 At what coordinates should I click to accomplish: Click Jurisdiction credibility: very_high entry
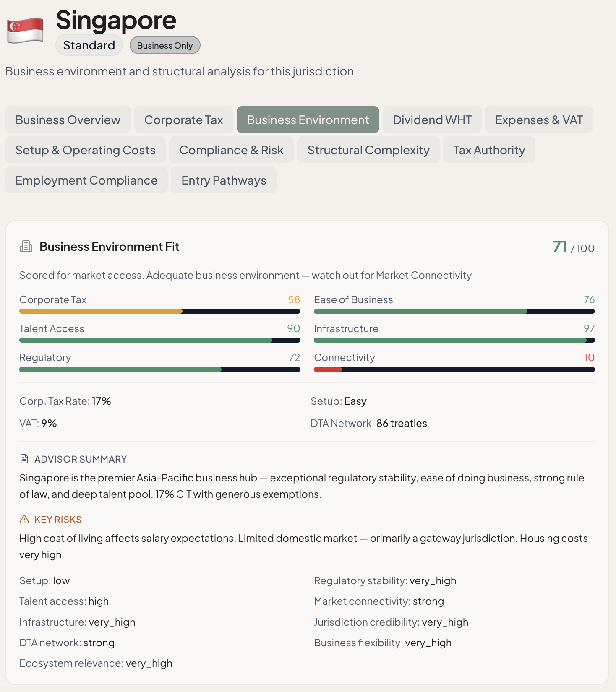coord(391,622)
